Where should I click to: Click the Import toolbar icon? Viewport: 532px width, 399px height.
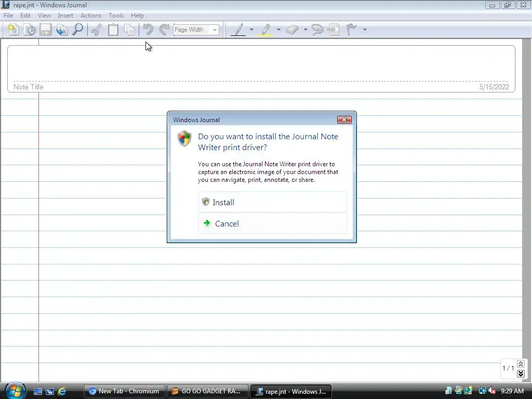[x=62, y=30]
